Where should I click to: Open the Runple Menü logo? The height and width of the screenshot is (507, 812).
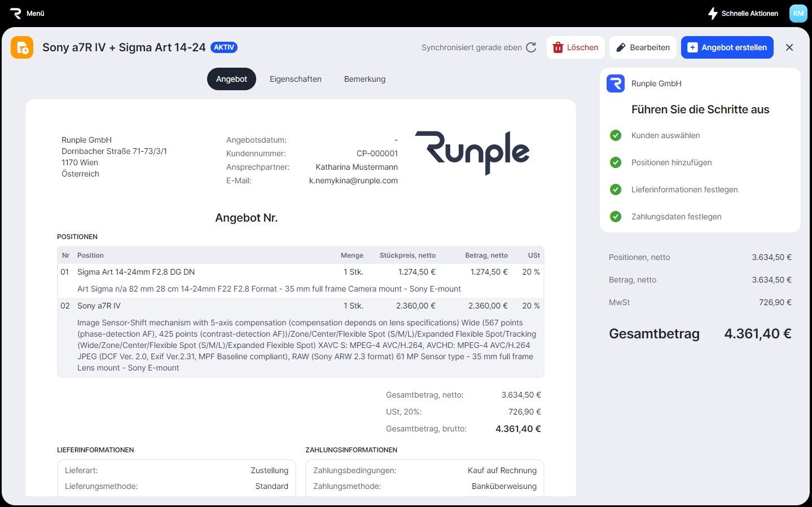coord(16,13)
